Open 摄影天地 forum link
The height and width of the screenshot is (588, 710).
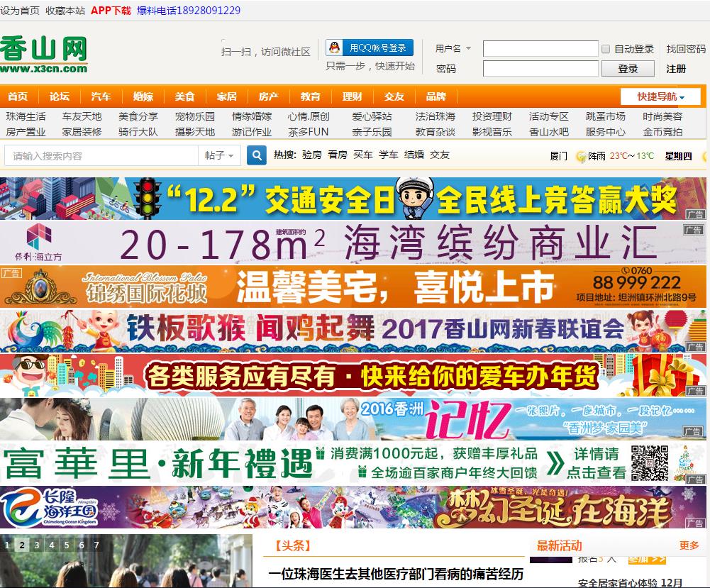pyautogui.click(x=195, y=132)
